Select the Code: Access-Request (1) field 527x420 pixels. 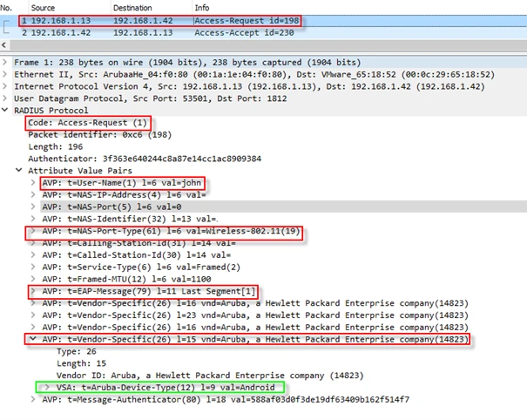[78, 123]
